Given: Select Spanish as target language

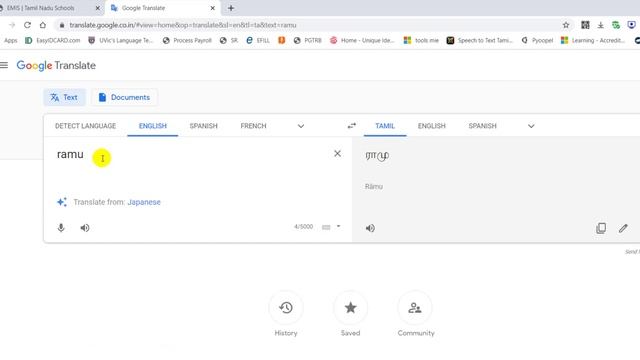Looking at the screenshot, I should (x=482, y=126).
